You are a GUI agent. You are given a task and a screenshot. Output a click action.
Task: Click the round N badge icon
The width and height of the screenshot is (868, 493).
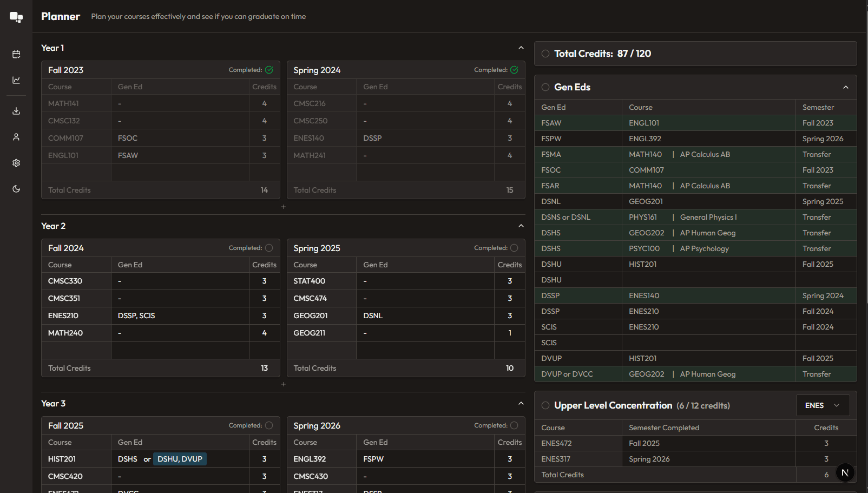tap(845, 472)
